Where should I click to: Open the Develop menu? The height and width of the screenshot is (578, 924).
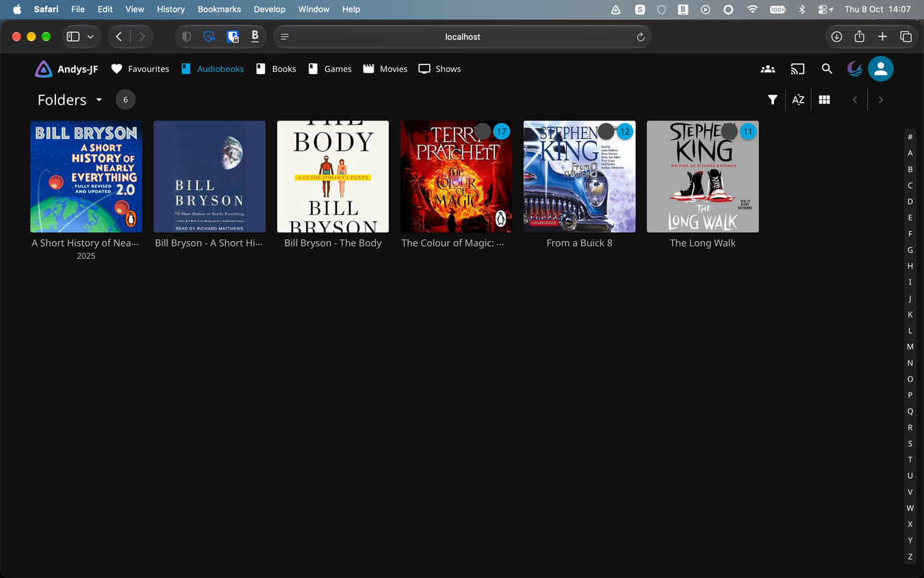click(270, 10)
